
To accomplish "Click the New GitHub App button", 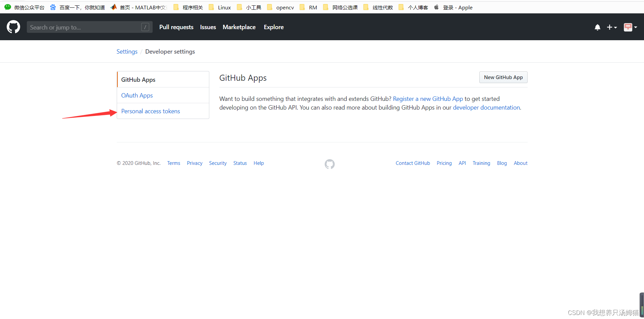I will pos(503,77).
